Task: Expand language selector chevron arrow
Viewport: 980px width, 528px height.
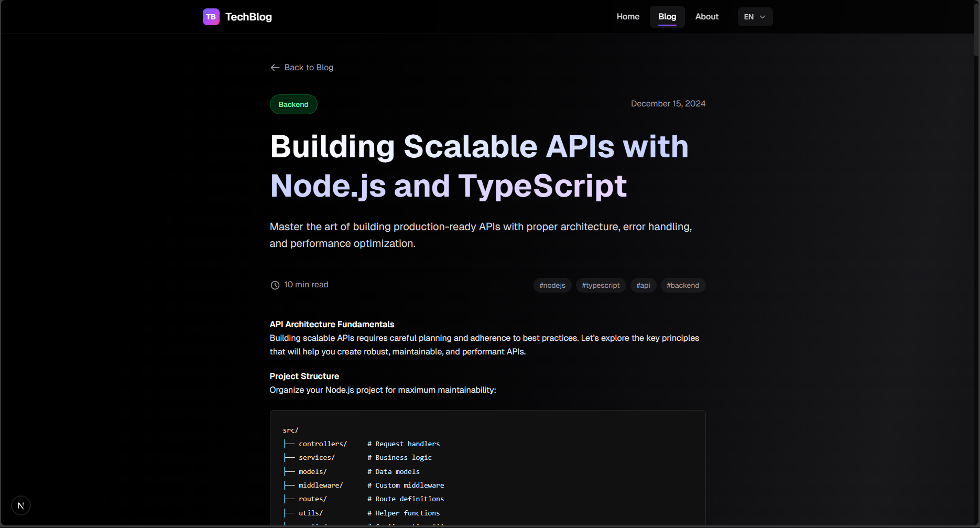Action: (x=763, y=17)
